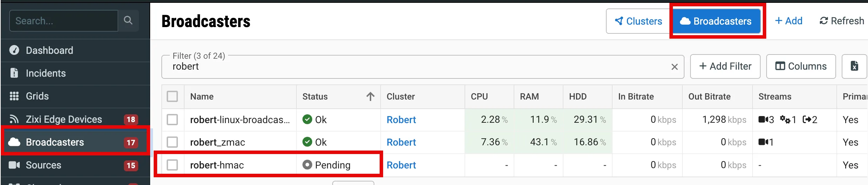The width and height of the screenshot is (868, 185).
Task: Click the gears transcoder icon in streams
Action: tap(785, 120)
